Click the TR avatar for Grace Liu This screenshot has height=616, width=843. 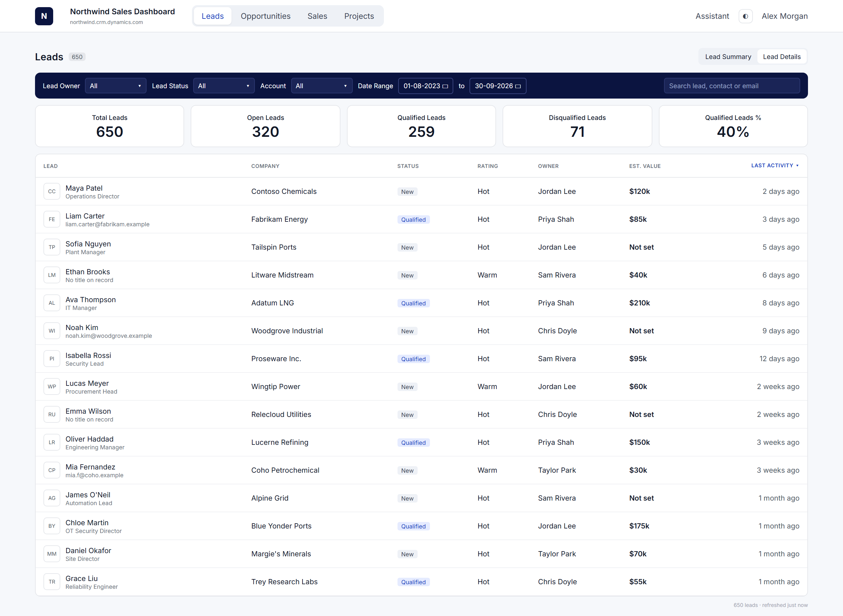52,582
